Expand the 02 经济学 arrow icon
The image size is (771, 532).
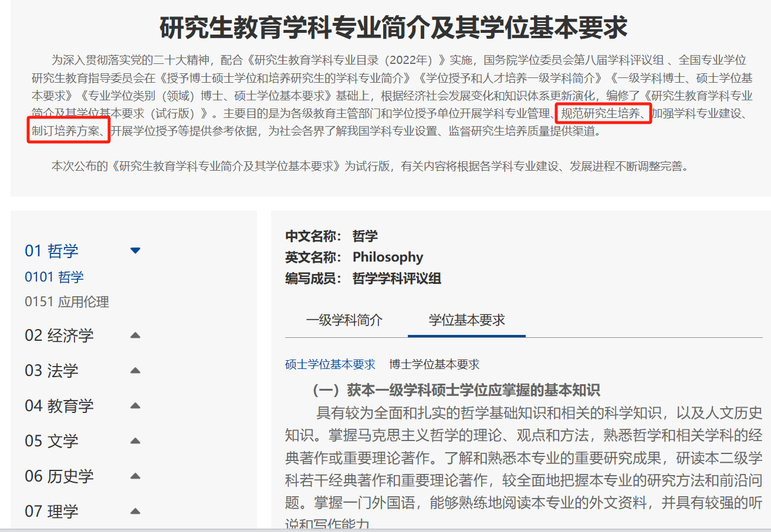pos(136,336)
